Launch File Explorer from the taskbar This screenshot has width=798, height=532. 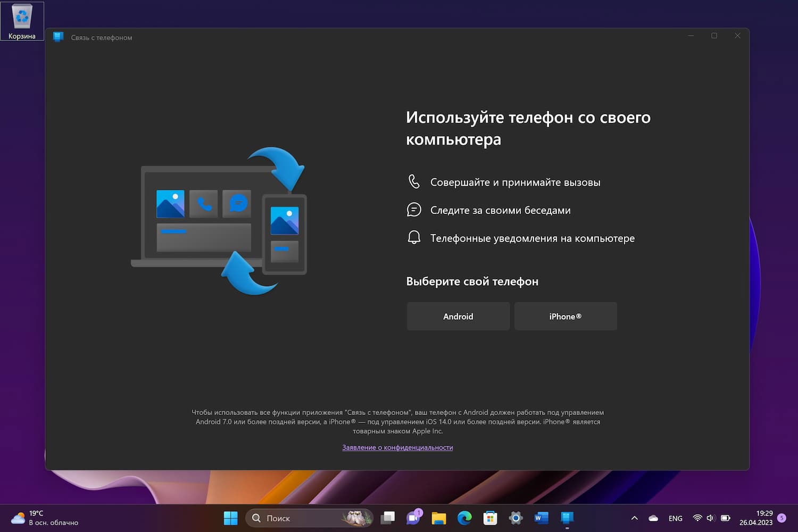click(x=439, y=518)
